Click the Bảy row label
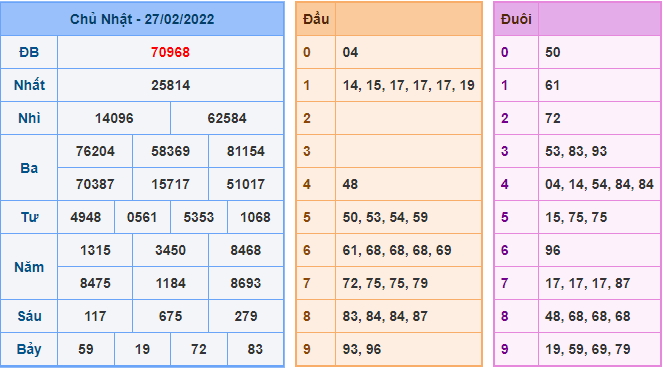This screenshot has width=663, height=368. 29,349
